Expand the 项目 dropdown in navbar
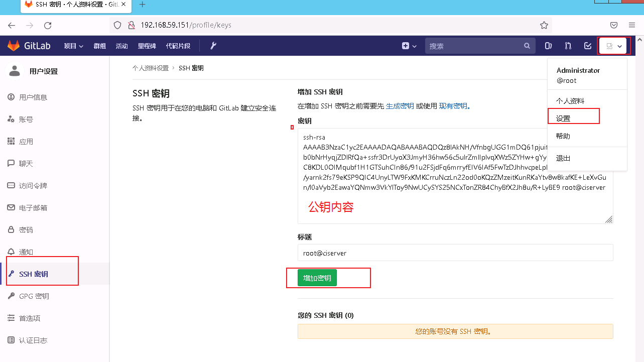This screenshot has width=644, height=362. point(73,46)
